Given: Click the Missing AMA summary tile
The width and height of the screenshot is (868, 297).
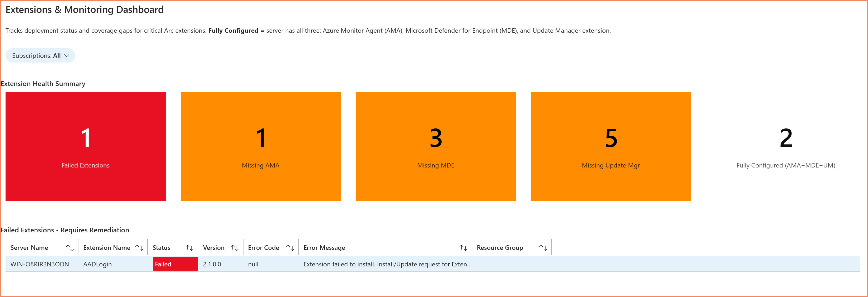Looking at the screenshot, I should point(260,146).
